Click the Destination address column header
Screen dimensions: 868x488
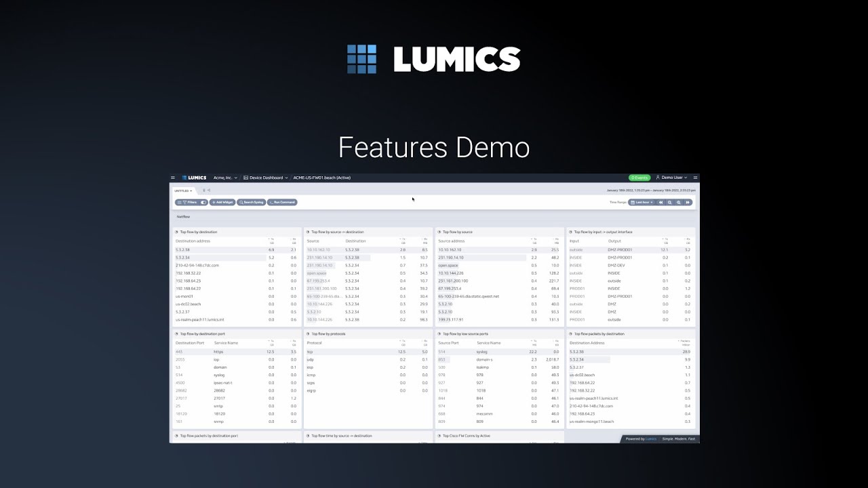[193, 241]
